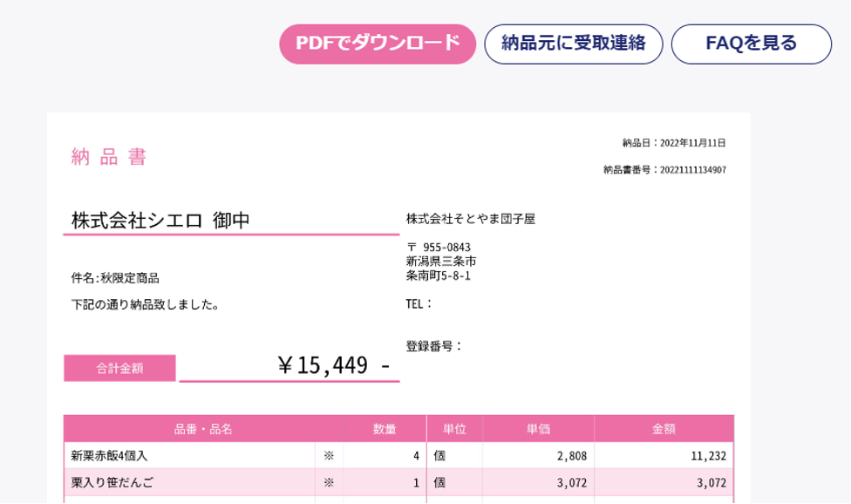851x504 pixels.
Task: Click address line 新潟県三条市
Action: 441,262
